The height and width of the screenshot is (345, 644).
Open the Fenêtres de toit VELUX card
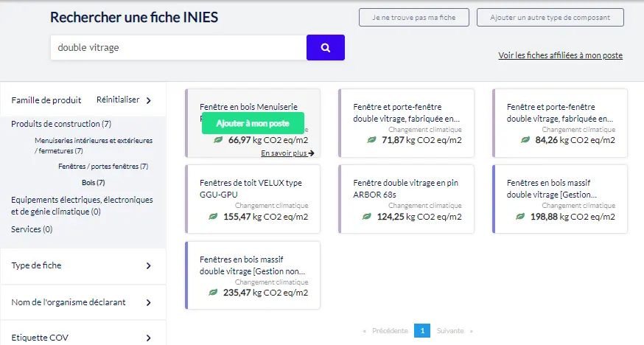point(253,199)
